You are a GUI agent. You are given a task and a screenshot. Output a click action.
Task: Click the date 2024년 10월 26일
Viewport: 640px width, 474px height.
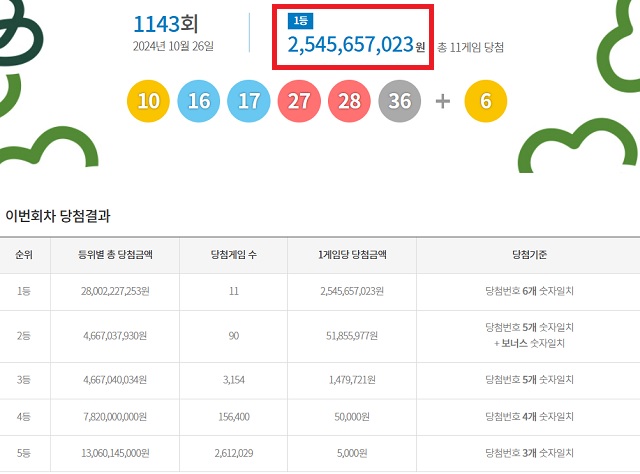point(173,46)
